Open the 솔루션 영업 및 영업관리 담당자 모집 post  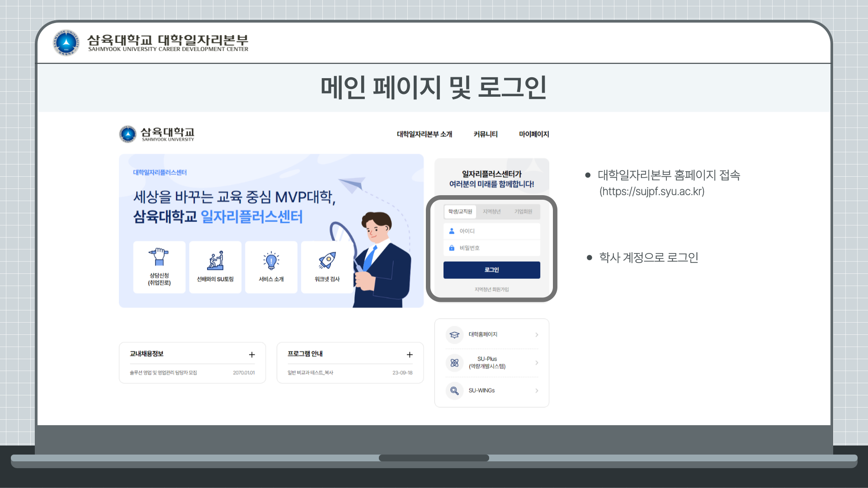click(x=163, y=373)
